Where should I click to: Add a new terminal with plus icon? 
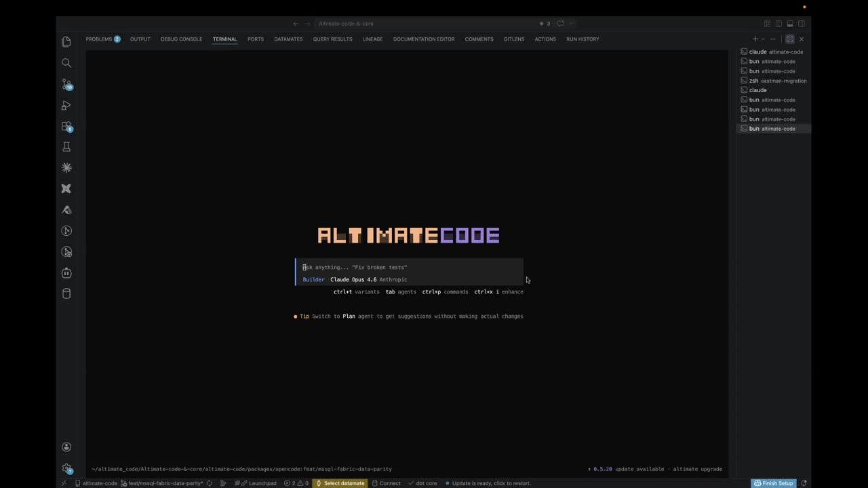pos(755,39)
